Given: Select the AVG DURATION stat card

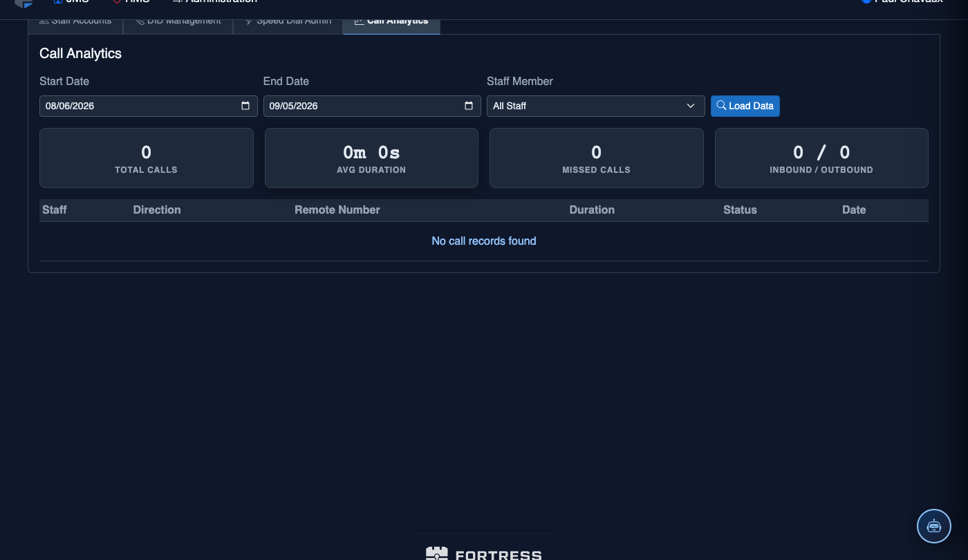Looking at the screenshot, I should point(371,158).
